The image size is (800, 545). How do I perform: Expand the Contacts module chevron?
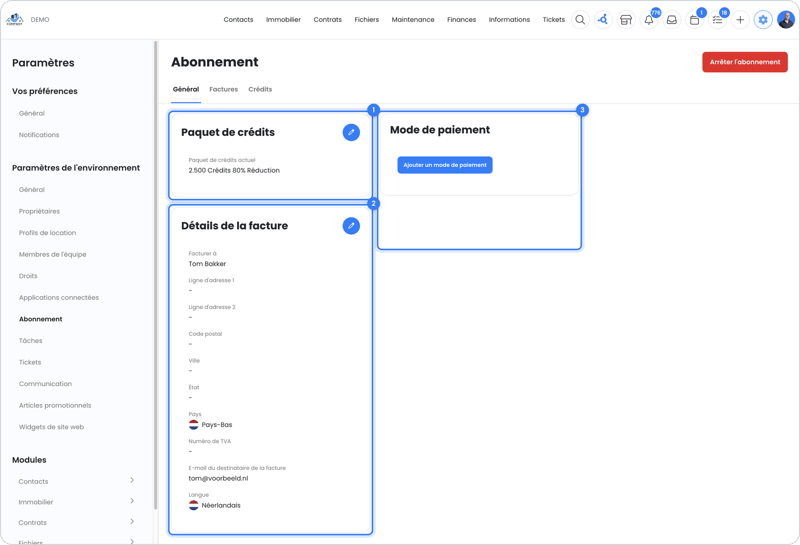pyautogui.click(x=132, y=480)
